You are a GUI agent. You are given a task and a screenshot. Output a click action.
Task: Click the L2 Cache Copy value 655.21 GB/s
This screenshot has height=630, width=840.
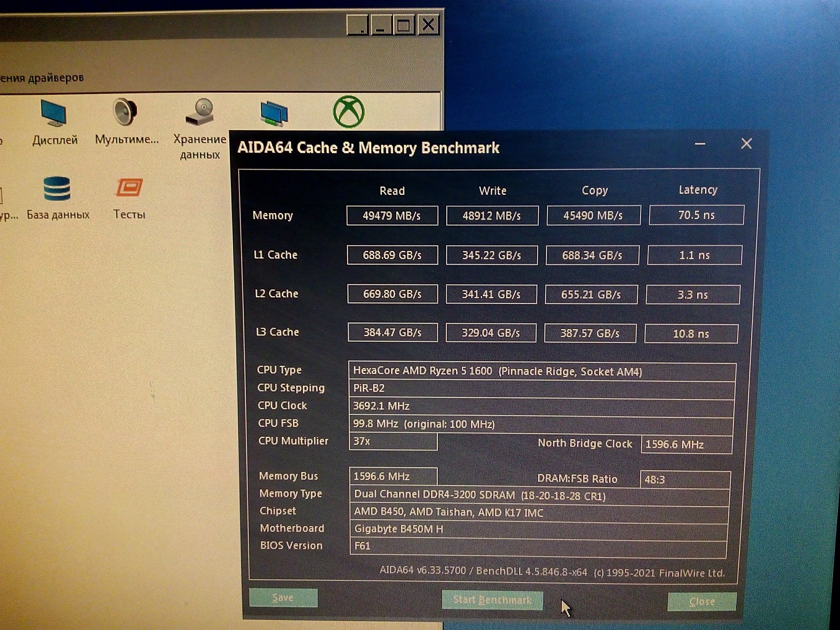pyautogui.click(x=591, y=295)
